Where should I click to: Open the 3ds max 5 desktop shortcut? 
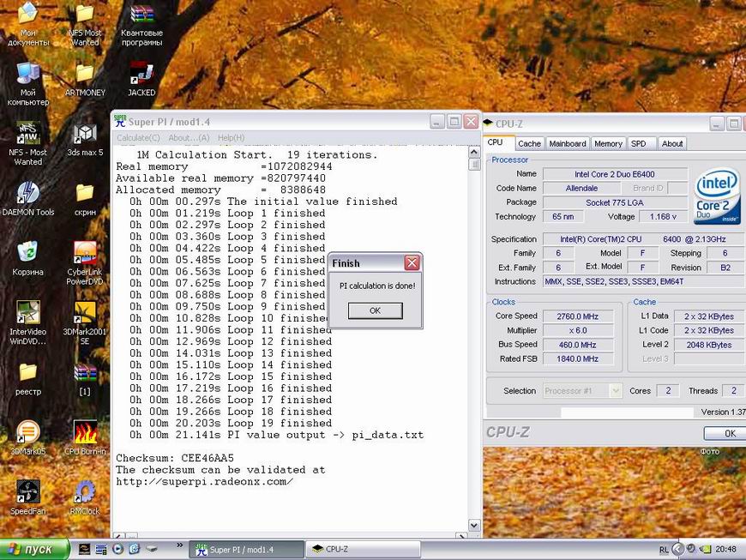84,135
